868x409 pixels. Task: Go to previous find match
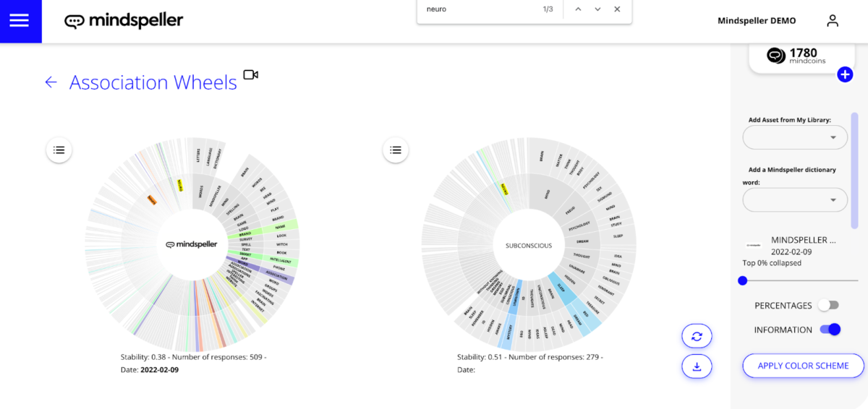pos(578,9)
